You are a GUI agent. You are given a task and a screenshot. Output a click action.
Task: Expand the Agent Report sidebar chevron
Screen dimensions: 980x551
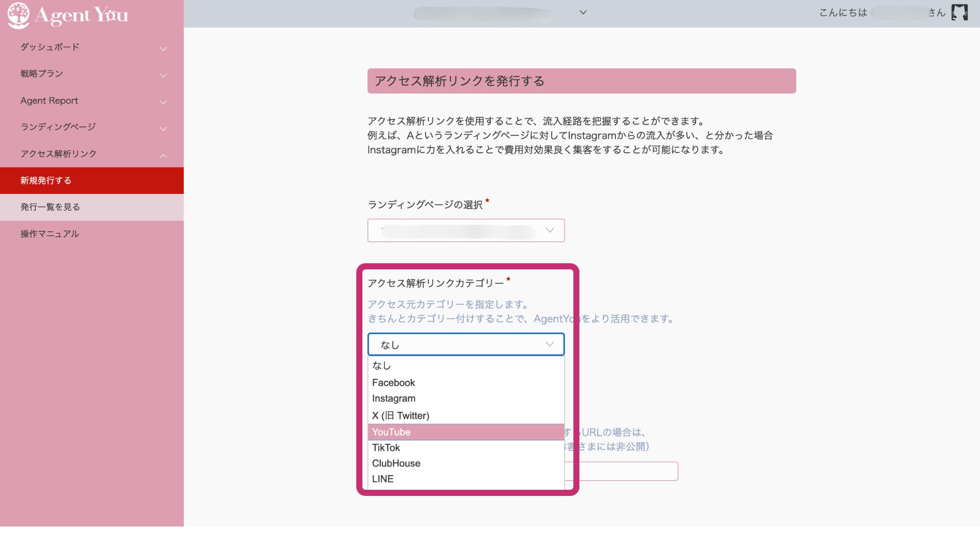click(x=163, y=103)
